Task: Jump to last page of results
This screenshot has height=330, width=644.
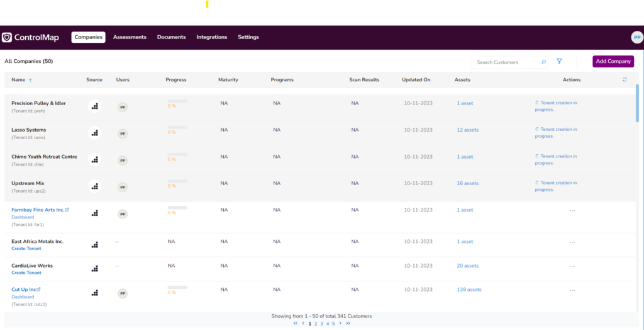Action: pyautogui.click(x=348, y=324)
